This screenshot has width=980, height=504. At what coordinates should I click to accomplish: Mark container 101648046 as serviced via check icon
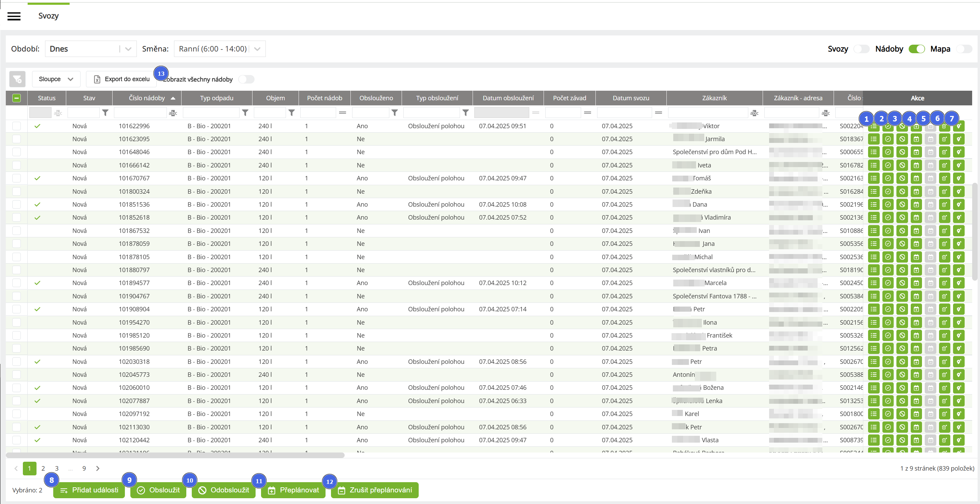(x=888, y=152)
